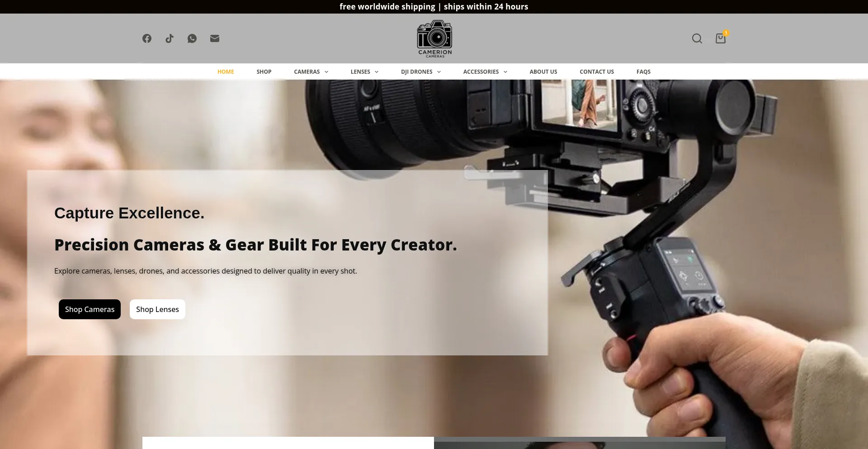The height and width of the screenshot is (449, 868).
Task: Expand the Cameras menu chevron
Action: [326, 72]
